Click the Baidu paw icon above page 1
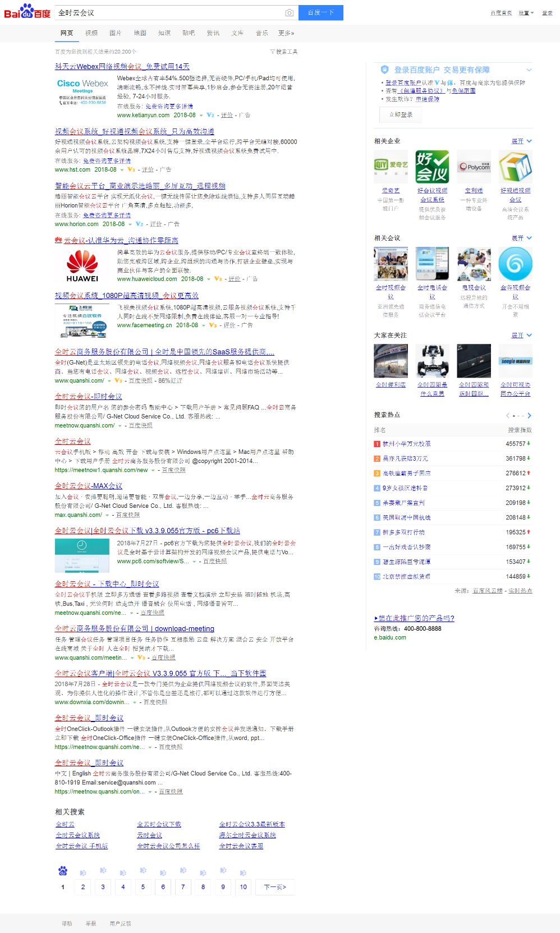Screen dimensions: 560x933 [x=63, y=871]
